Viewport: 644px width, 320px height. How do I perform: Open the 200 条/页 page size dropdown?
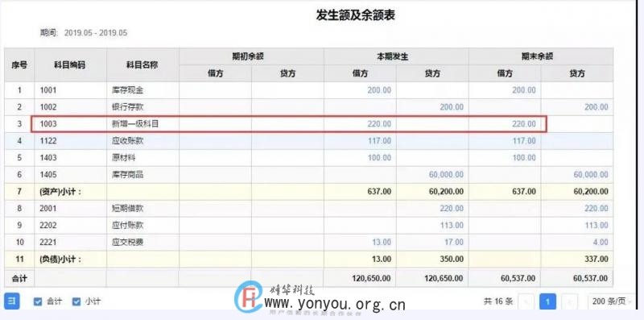point(610,301)
